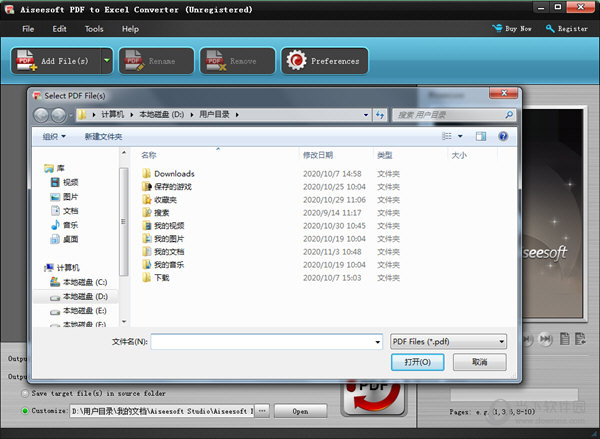Image resolution: width=600 pixels, height=439 pixels.
Task: Select the 搜索 folder
Action: coord(156,213)
